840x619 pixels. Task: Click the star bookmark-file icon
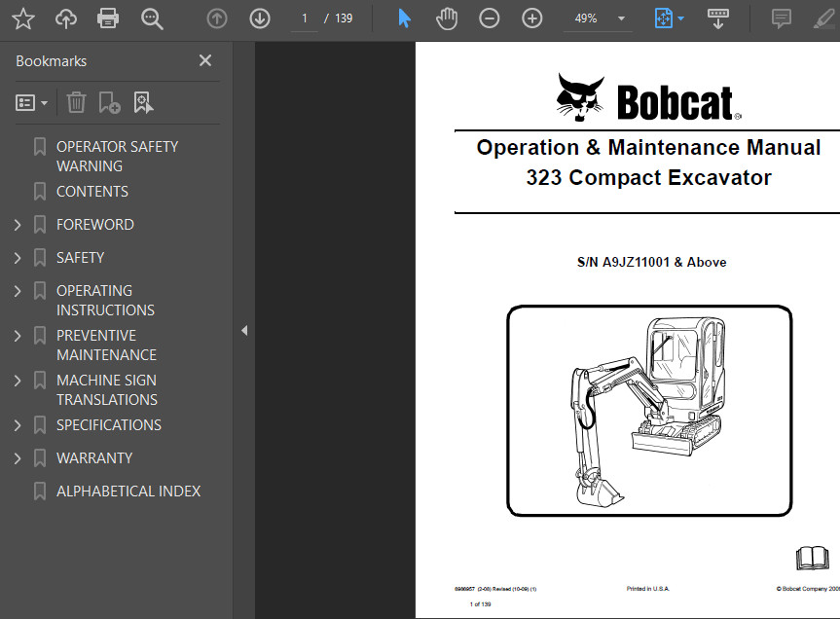(23, 18)
